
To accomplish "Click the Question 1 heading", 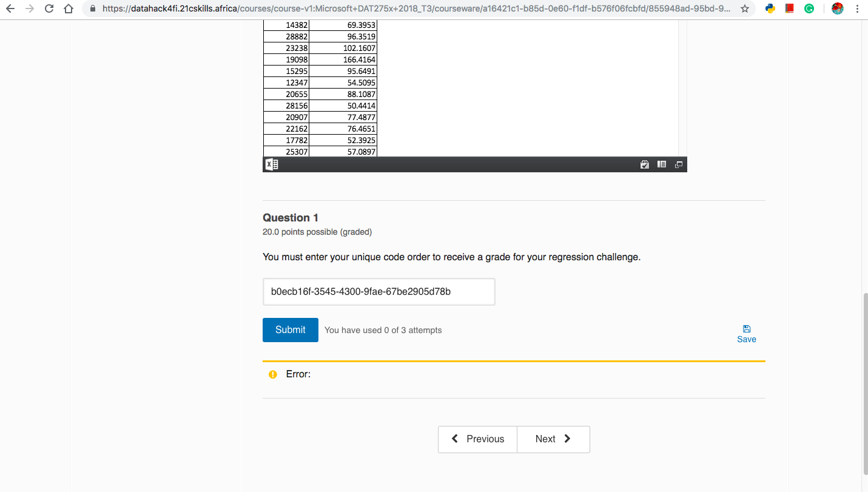I will click(291, 218).
